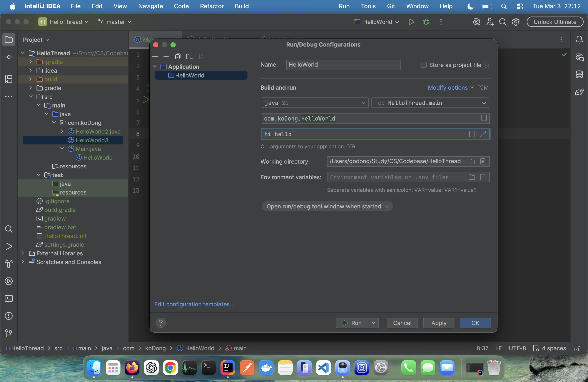The width and height of the screenshot is (588, 382).
Task: Expand the program arguments field with the arrows icon
Action: (x=483, y=134)
